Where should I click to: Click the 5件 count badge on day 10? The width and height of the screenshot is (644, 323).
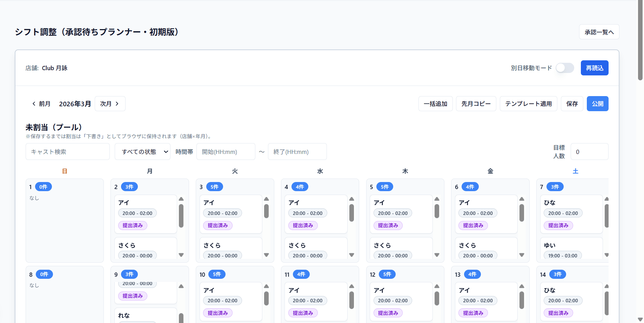point(217,274)
